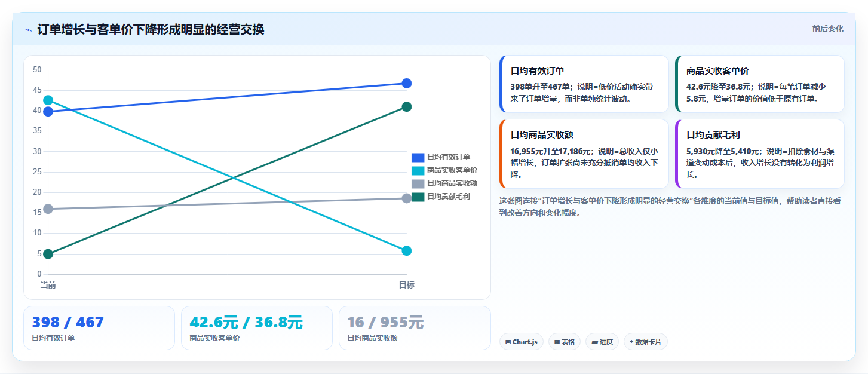
Task: Click the card text 16,955元升至17,186元
Action: click(550, 151)
